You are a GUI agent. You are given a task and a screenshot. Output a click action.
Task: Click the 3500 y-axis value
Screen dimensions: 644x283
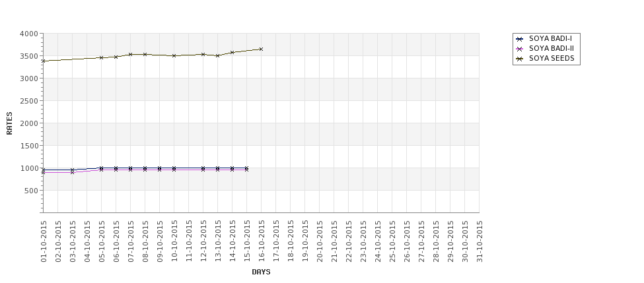click(29, 56)
